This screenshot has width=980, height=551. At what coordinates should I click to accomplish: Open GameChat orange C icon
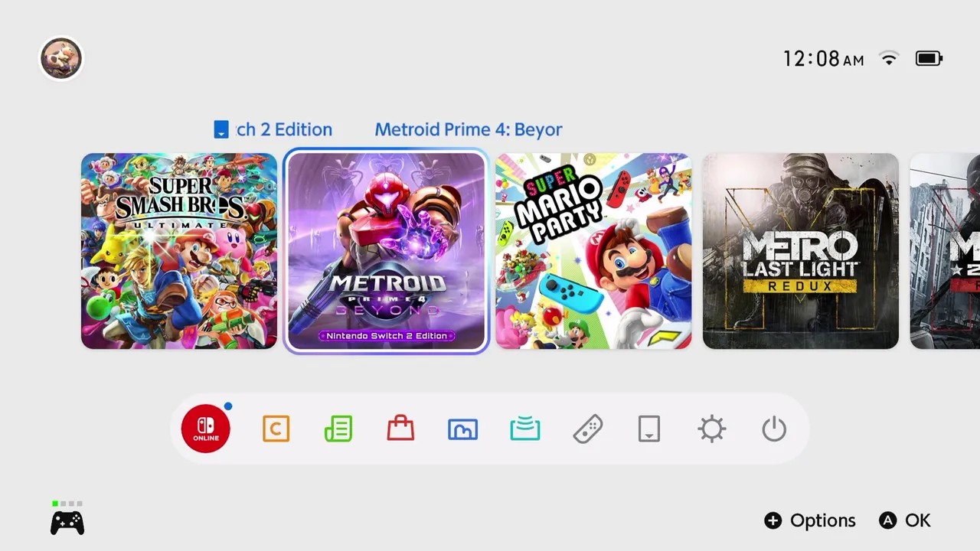coord(276,429)
